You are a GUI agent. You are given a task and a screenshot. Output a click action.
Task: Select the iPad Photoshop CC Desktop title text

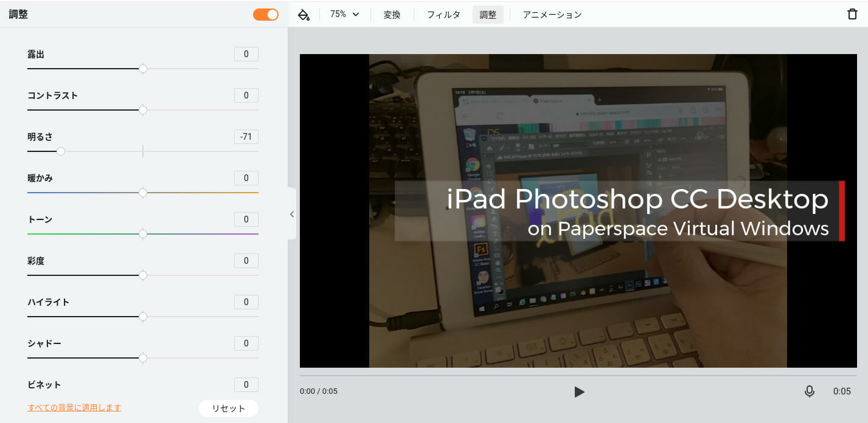tap(637, 200)
